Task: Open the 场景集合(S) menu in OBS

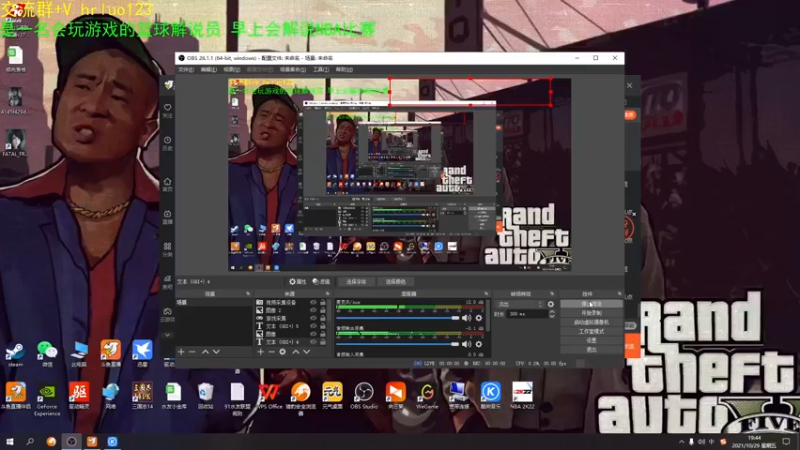Action: coord(293,69)
